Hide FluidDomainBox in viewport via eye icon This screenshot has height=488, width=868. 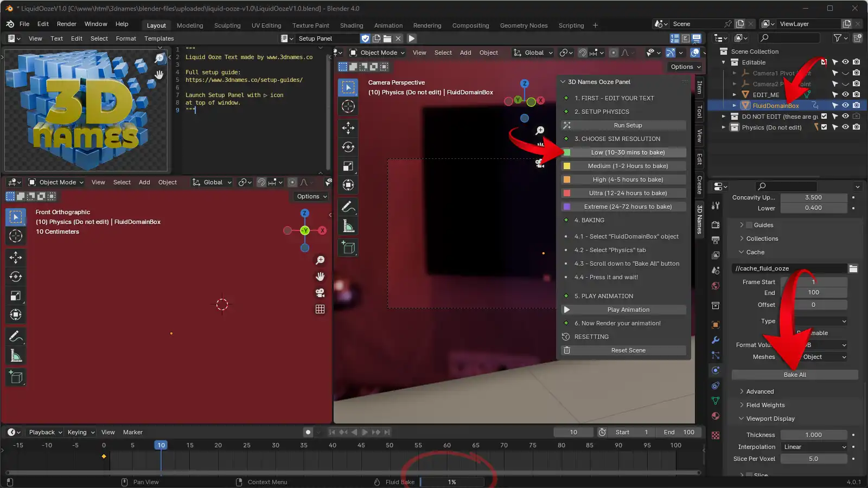845,105
